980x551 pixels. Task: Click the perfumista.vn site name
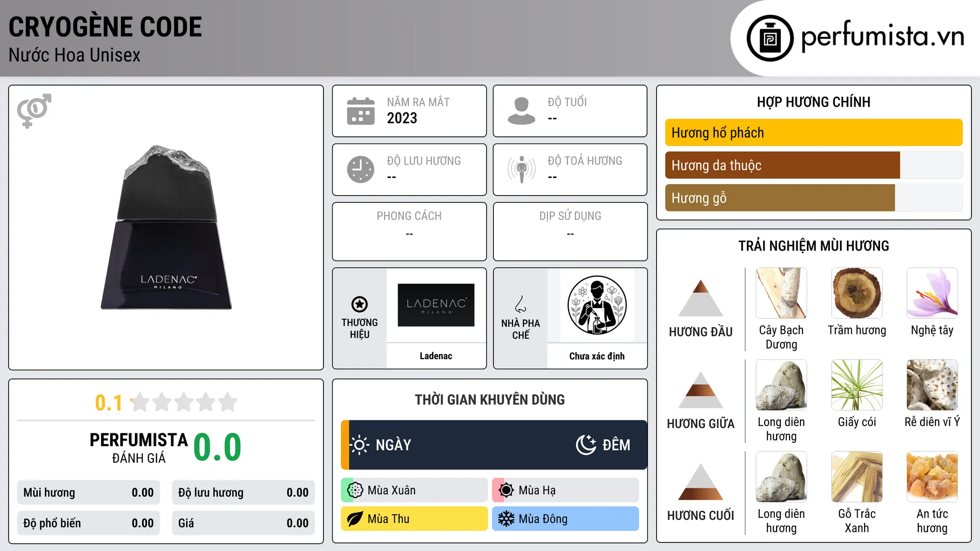(883, 36)
